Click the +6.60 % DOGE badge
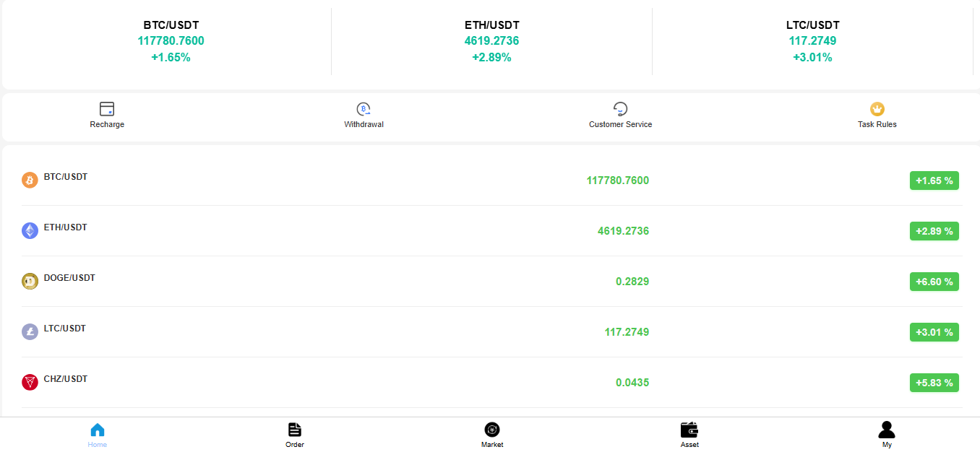 pyautogui.click(x=934, y=282)
